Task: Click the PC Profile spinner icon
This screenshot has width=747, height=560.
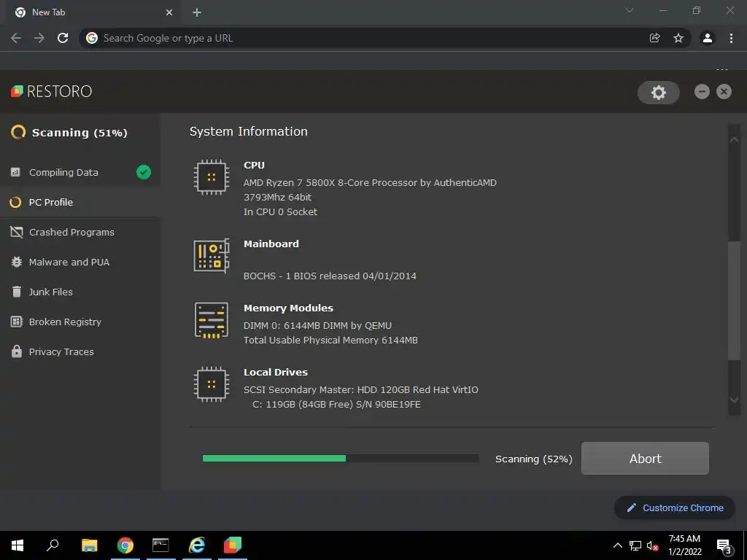Action: [16, 203]
